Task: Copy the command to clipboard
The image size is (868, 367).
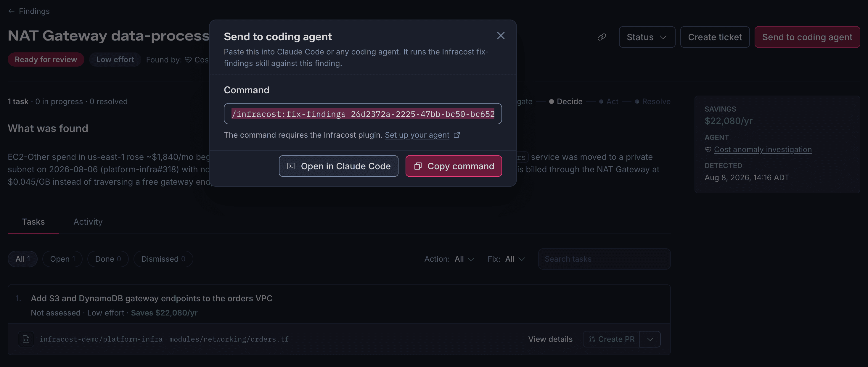Action: (x=454, y=166)
